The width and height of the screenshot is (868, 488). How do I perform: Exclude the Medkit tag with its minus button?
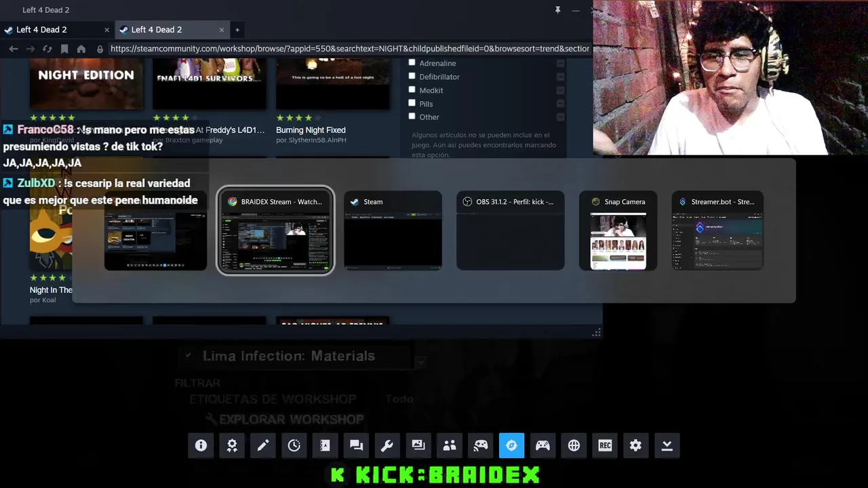tap(560, 91)
